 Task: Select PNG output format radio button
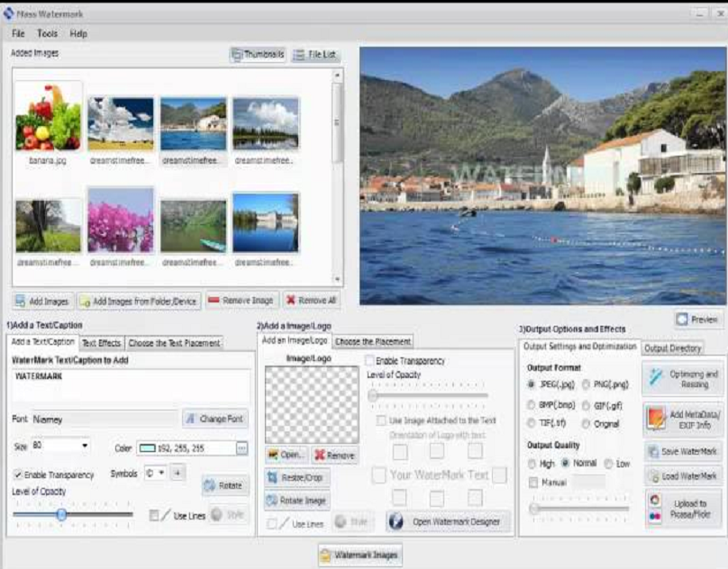[x=587, y=384]
